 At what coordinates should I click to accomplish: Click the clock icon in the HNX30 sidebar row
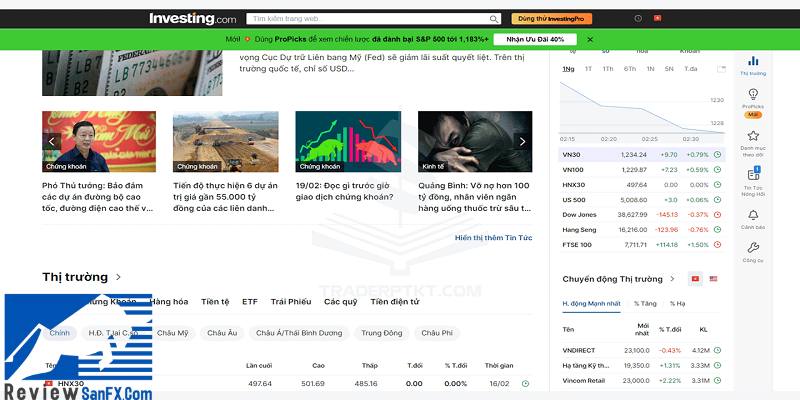[x=717, y=185]
